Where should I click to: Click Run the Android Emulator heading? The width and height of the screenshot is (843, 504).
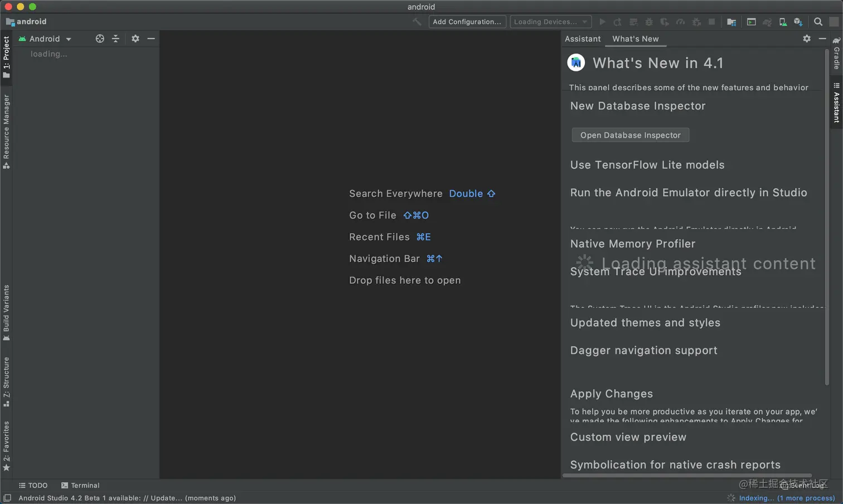[x=689, y=192]
